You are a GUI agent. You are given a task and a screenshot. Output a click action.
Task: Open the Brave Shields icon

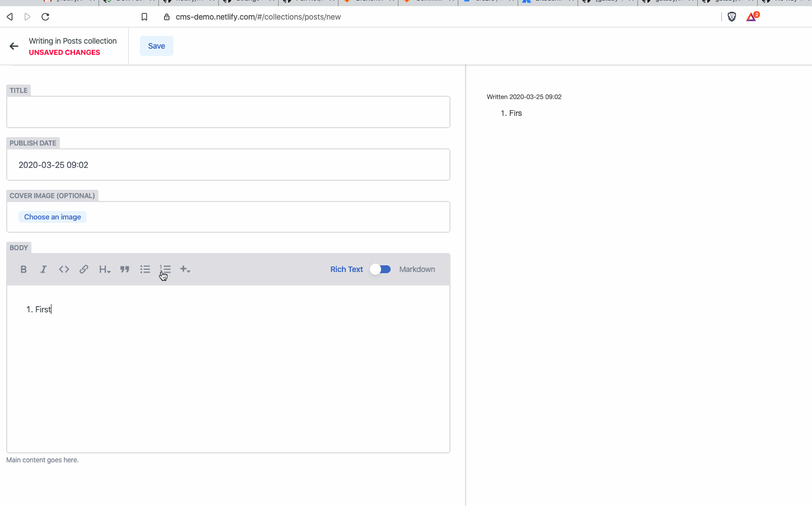click(732, 17)
